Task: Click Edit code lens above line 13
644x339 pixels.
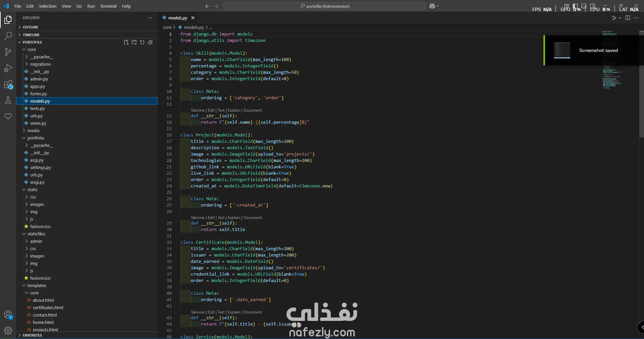Action: (x=211, y=110)
